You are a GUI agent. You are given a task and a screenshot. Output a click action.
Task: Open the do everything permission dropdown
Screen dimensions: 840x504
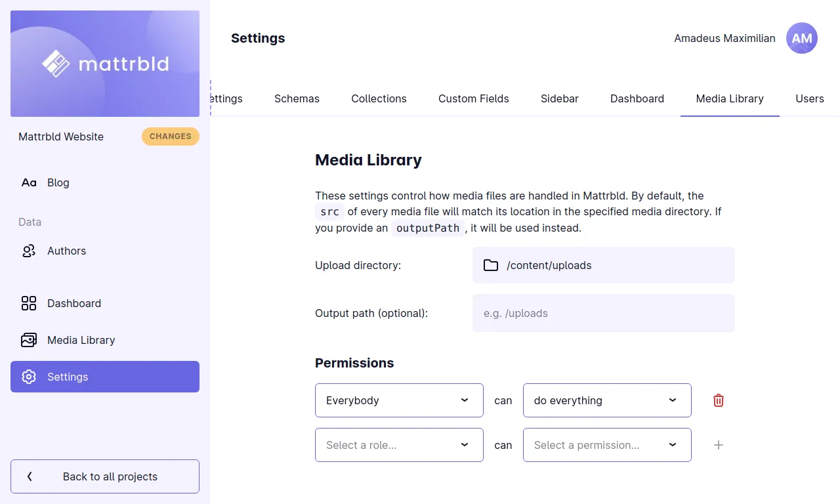point(606,400)
